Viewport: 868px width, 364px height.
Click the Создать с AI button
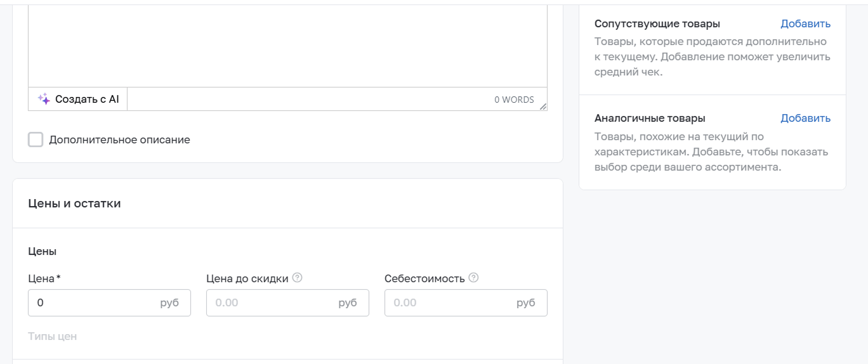point(78,99)
